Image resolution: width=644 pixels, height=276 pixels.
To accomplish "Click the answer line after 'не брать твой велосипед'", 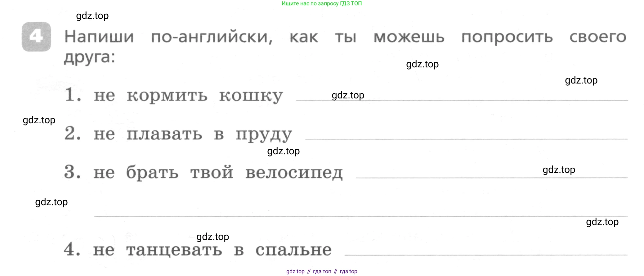I will [x=492, y=178].
